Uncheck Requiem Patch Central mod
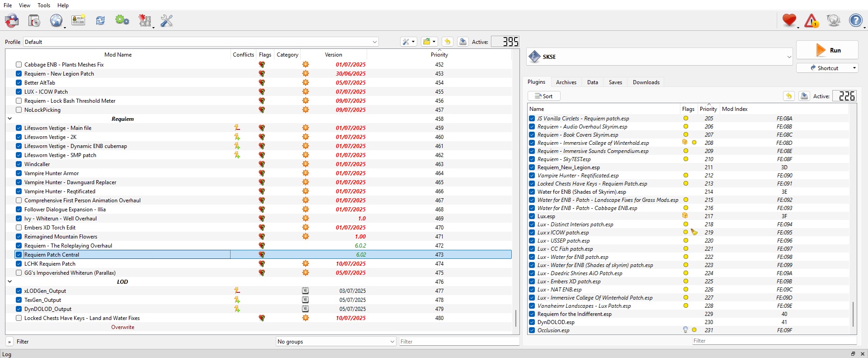The height and width of the screenshot is (358, 868). [x=19, y=254]
